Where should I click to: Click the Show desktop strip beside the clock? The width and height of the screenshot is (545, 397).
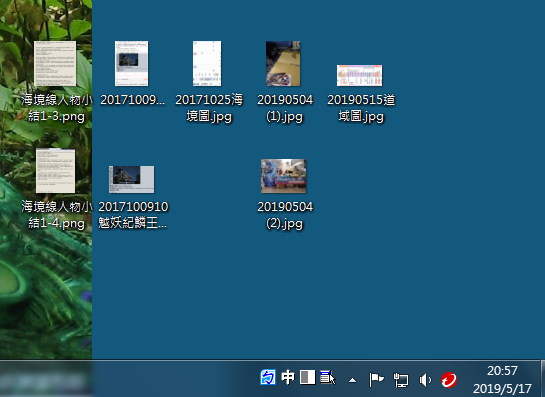pyautogui.click(x=543, y=379)
